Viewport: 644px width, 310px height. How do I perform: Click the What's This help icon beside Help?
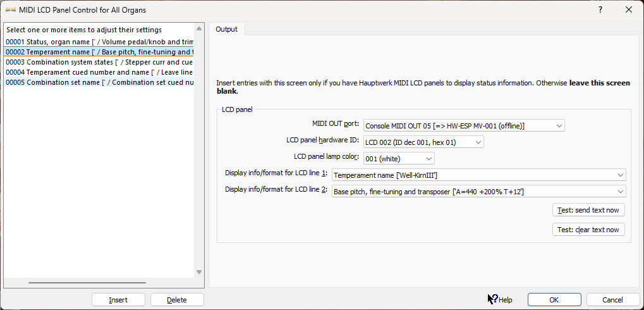492,299
